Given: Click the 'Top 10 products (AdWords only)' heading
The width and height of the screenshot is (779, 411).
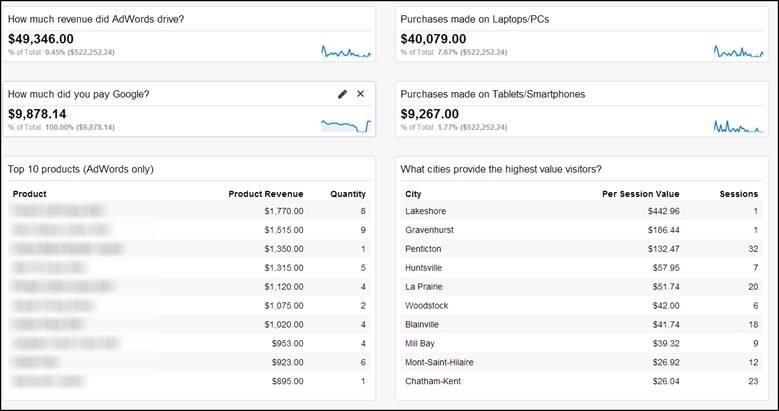Looking at the screenshot, I should click(80, 169).
